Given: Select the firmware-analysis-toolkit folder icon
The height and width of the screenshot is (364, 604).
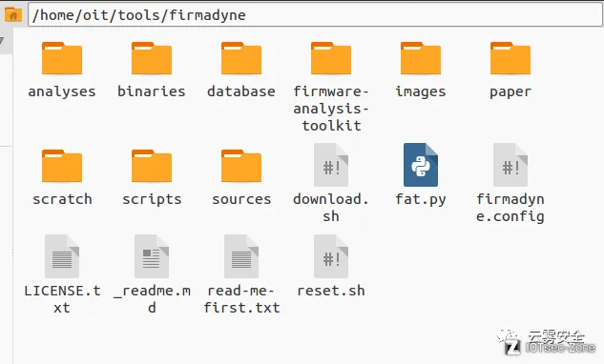Looking at the screenshot, I should coord(331,58).
